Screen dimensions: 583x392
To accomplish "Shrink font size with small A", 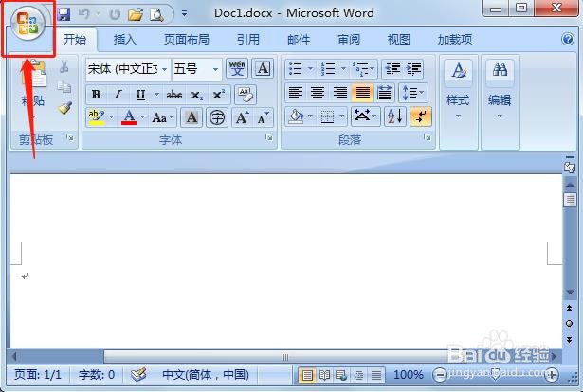I will point(263,117).
